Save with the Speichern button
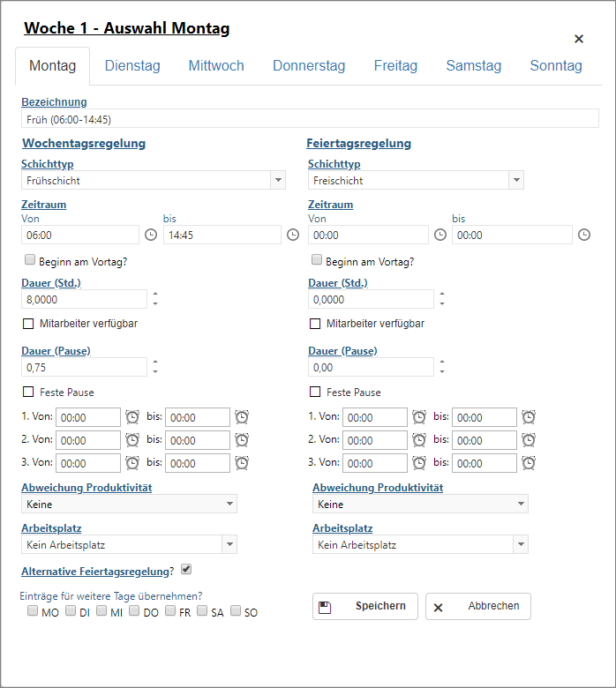Image resolution: width=616 pixels, height=688 pixels. (x=364, y=606)
